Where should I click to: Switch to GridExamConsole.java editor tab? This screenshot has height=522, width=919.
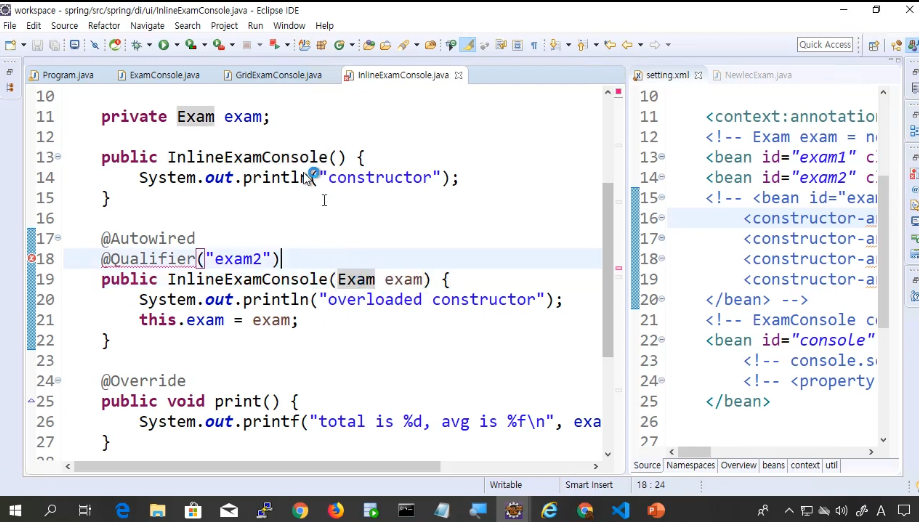point(273,75)
